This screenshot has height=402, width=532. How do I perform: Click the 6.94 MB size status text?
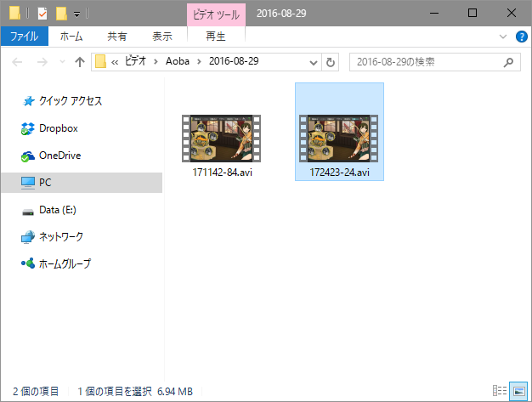pyautogui.click(x=175, y=392)
